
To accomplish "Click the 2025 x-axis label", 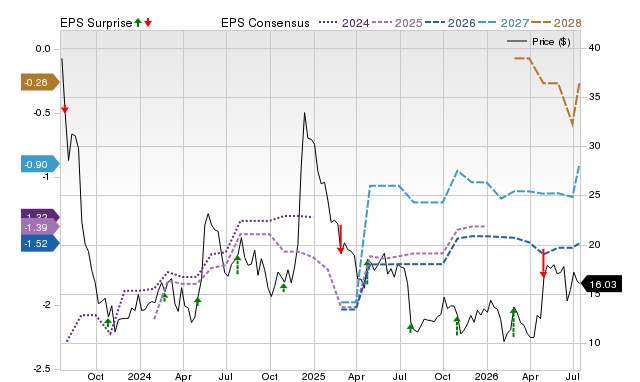I will 313,376.
